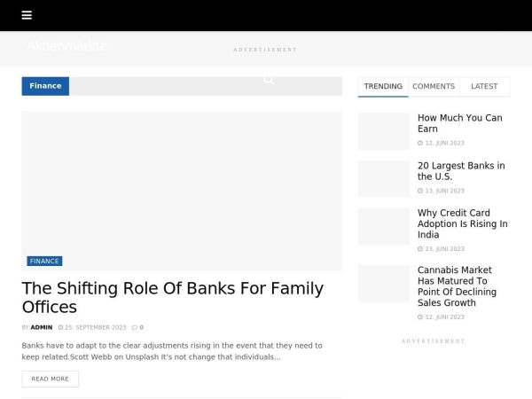Click clock icon for How Much You Can Earn
532x399 pixels.
tap(420, 143)
